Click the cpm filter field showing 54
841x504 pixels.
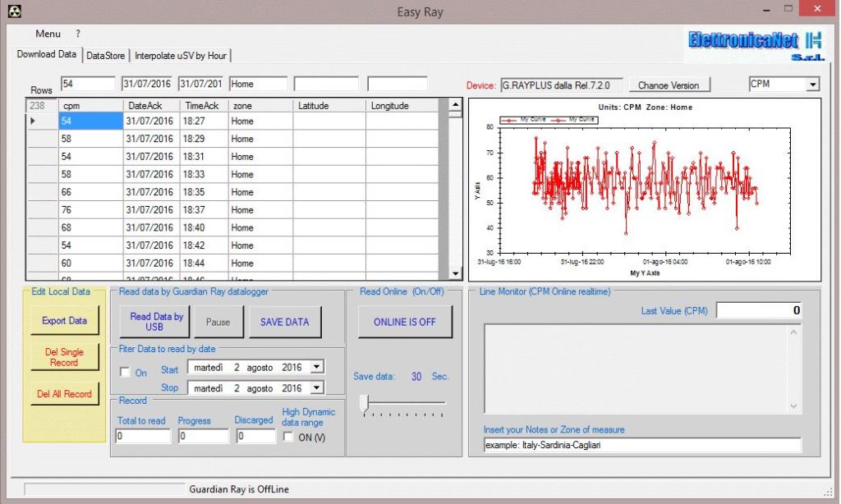[x=88, y=84]
